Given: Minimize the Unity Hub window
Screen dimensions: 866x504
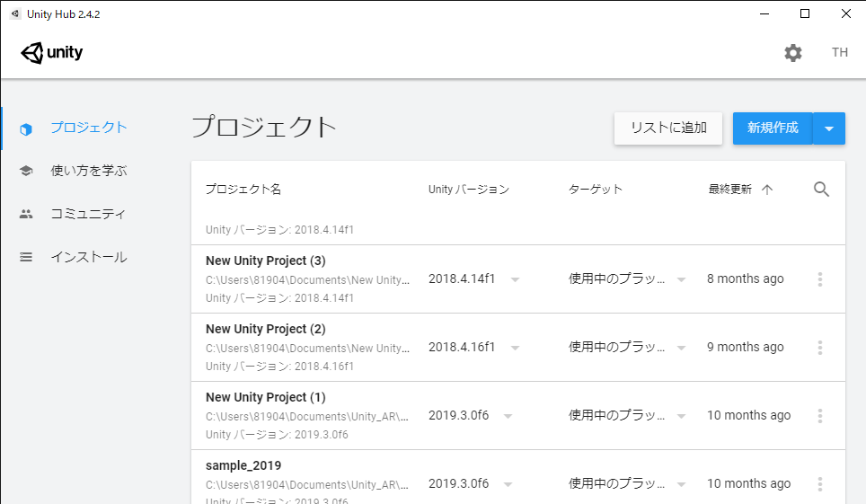Looking at the screenshot, I should pyautogui.click(x=764, y=13).
